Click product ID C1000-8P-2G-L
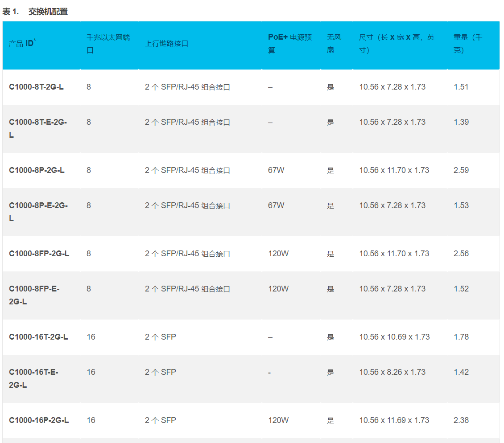Viewport: 504px width, 443px height. coord(37,170)
